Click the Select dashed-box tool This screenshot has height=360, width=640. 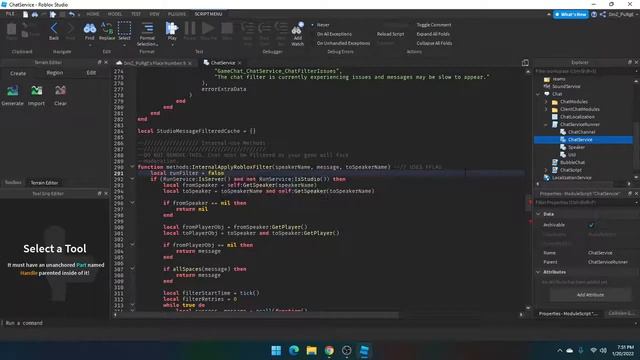pos(124,28)
